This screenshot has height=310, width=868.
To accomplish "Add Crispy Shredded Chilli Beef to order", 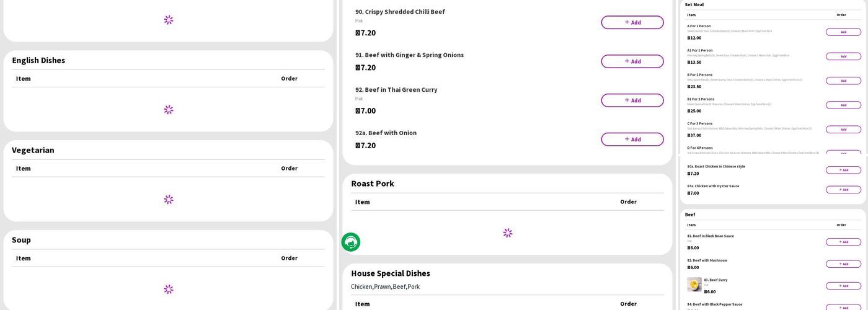I will [632, 22].
